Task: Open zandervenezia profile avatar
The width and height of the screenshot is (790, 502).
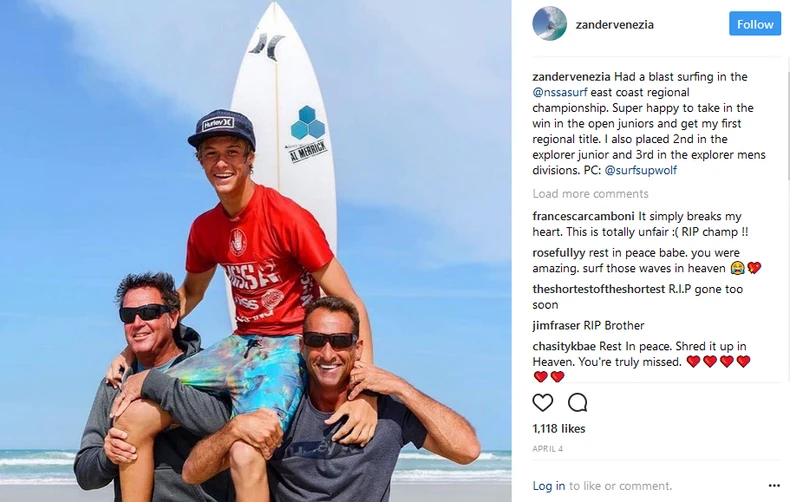Action: [x=550, y=24]
